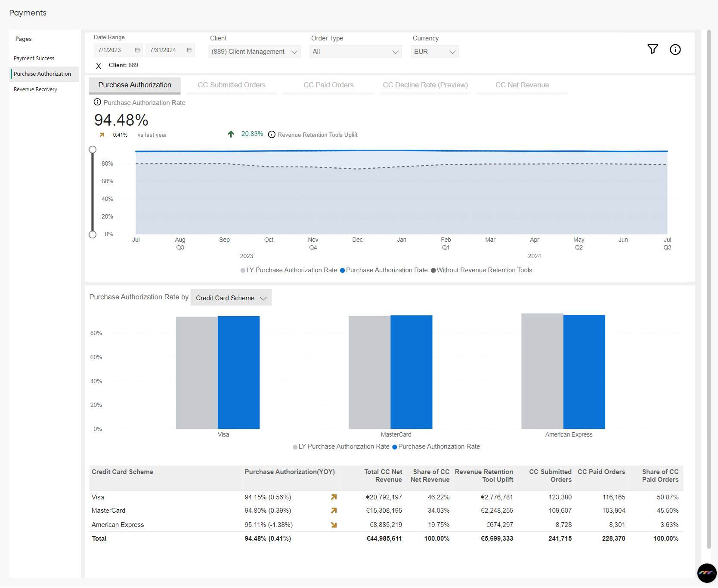Open the Credit Card Scheme dropdown
This screenshot has width=718, height=588.
(231, 298)
